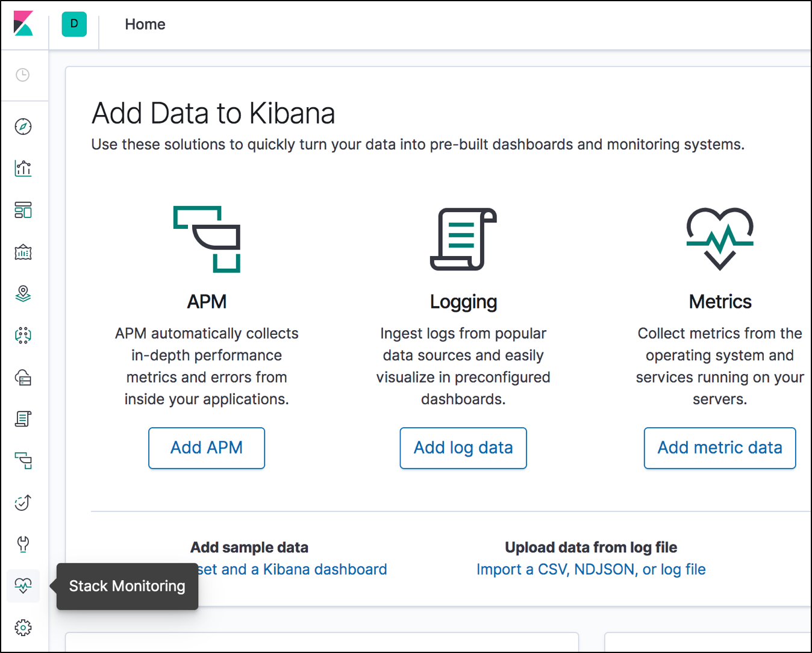Click the Add metric data button
The image size is (812, 653).
pyautogui.click(x=719, y=448)
